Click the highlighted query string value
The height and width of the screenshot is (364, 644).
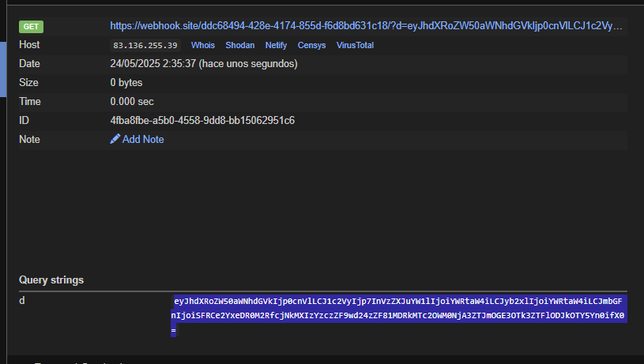pyautogui.click(x=399, y=316)
